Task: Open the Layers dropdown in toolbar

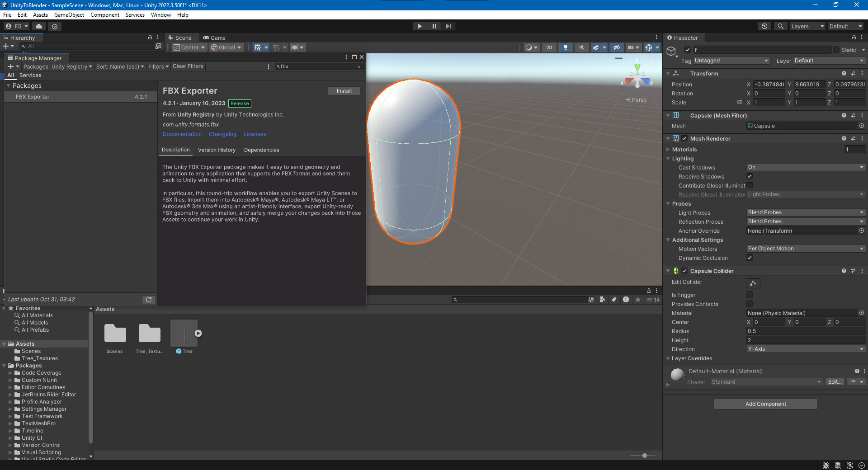Action: click(x=807, y=26)
